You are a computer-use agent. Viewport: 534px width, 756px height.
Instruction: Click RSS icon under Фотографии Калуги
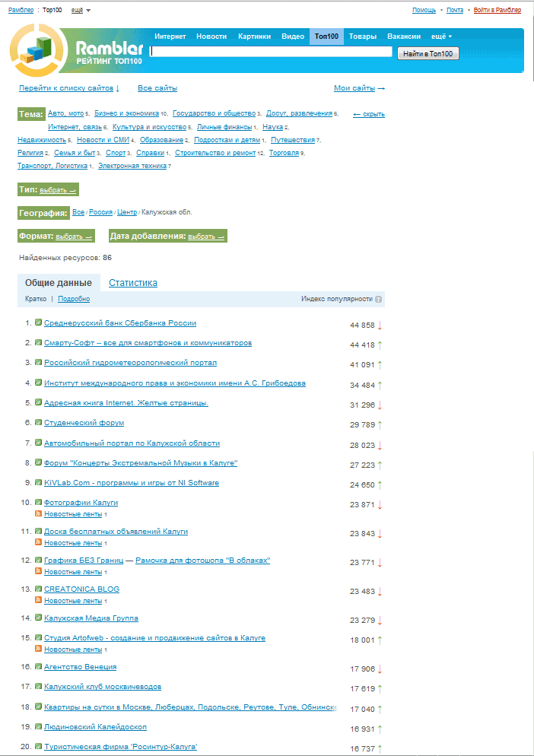[39, 514]
